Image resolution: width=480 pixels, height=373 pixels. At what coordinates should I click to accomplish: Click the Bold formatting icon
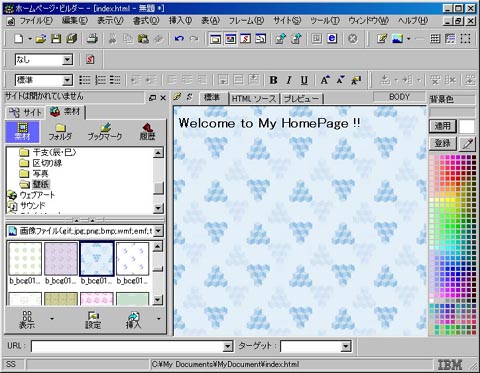(x=273, y=80)
